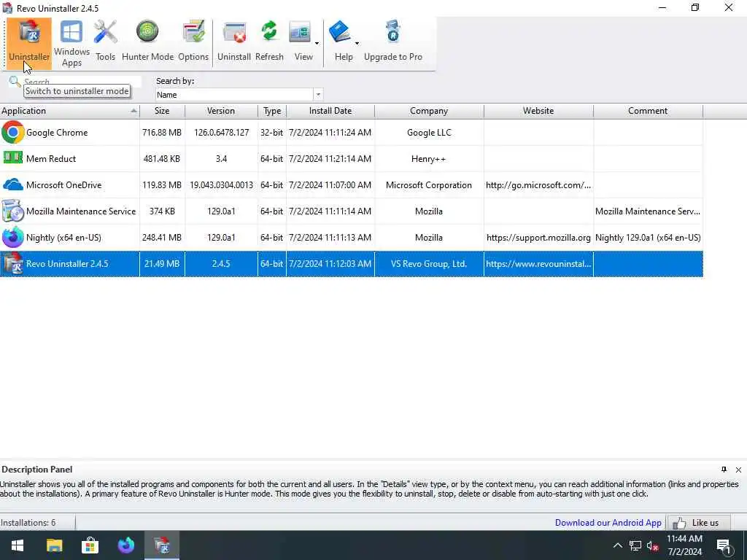Expand the Help dropdown arrow
Viewport: 747px width, 560px height.
click(357, 43)
